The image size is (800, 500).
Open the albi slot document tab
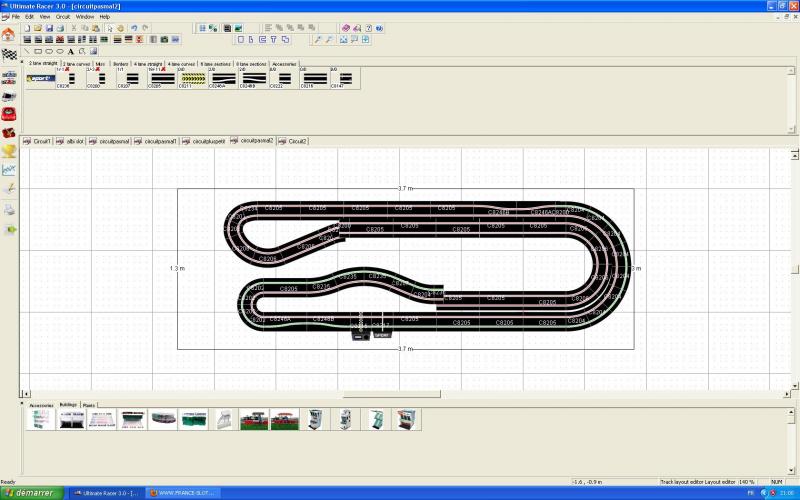point(73,141)
